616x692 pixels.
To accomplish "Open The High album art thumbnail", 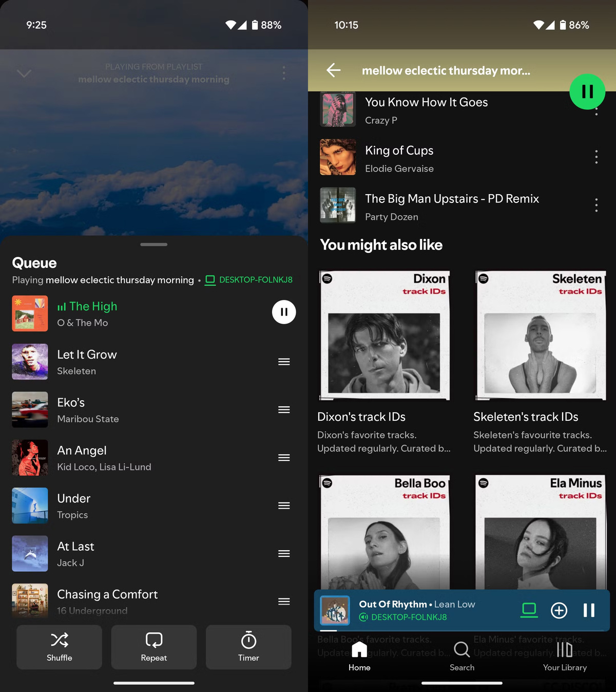I will pyautogui.click(x=30, y=313).
